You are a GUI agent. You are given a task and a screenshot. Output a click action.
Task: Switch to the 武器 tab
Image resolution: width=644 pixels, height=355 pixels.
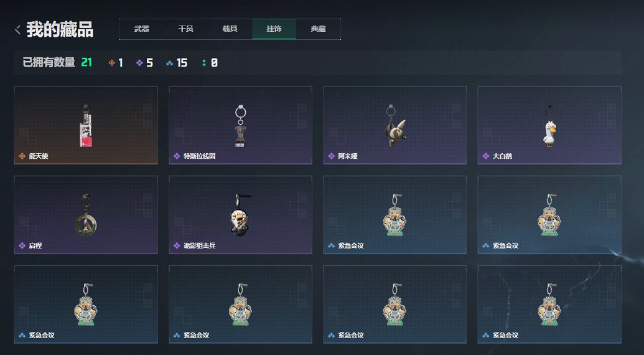coord(141,29)
